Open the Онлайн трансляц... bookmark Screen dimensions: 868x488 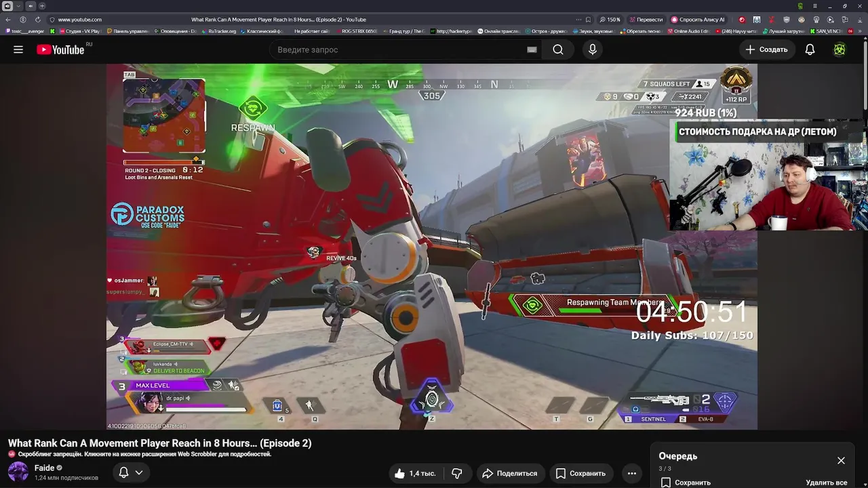coord(498,31)
